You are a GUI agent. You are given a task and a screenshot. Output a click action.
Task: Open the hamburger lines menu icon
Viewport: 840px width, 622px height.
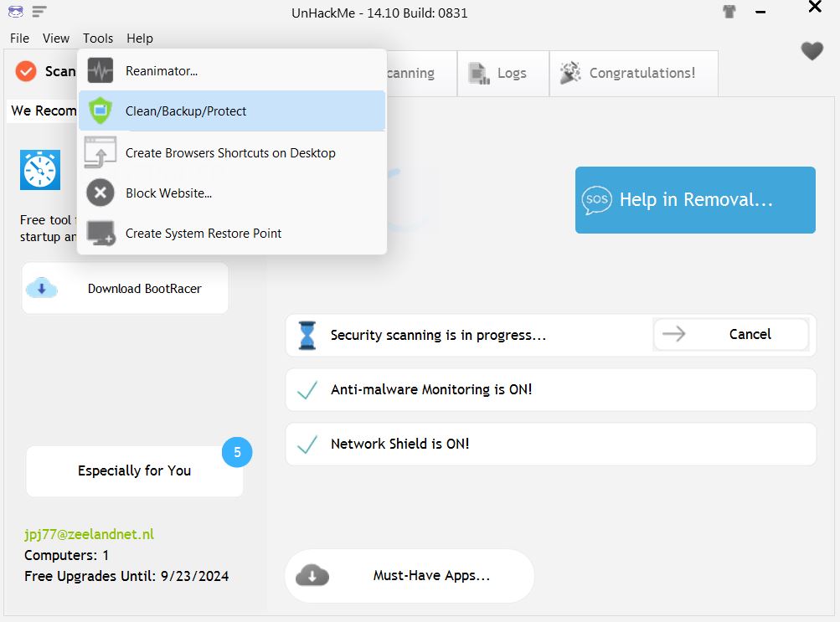coord(39,11)
